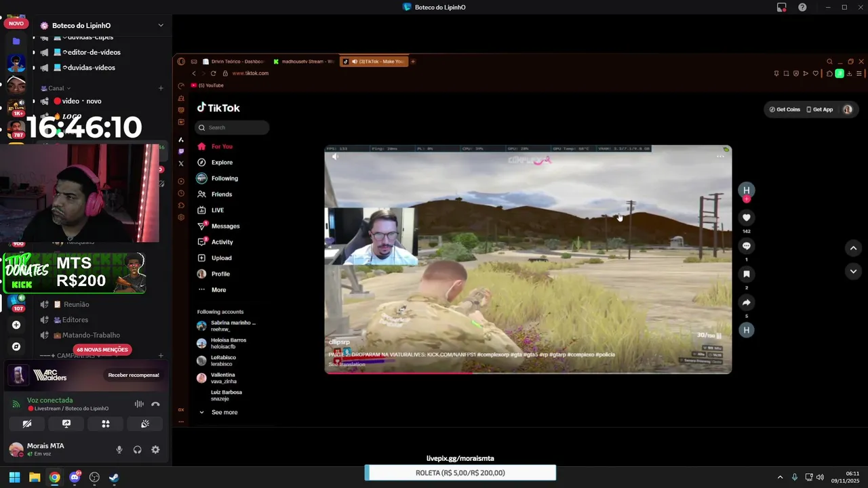Disconnect from voice with hang-up icon
This screenshot has width=868, height=488.
pyautogui.click(x=155, y=404)
